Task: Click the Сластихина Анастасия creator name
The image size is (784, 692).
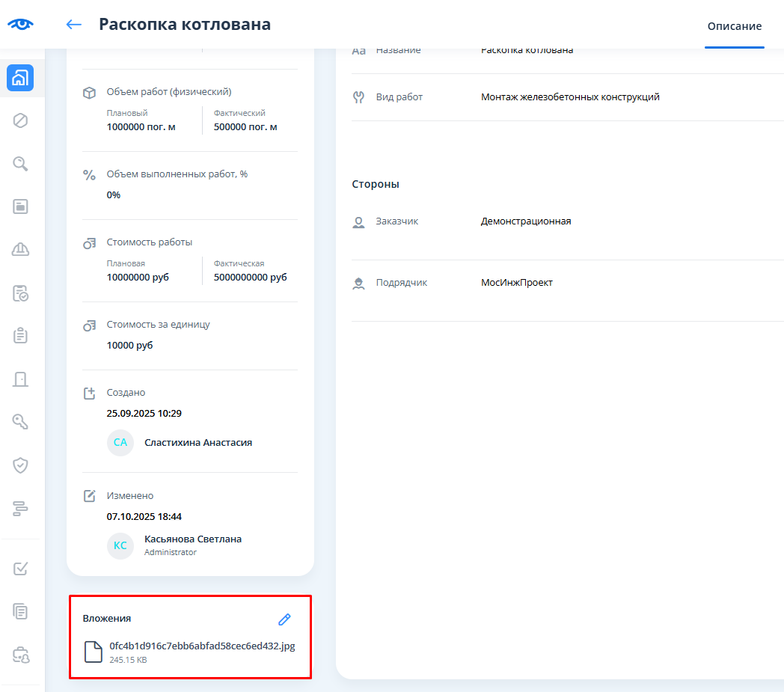Action: (x=197, y=442)
